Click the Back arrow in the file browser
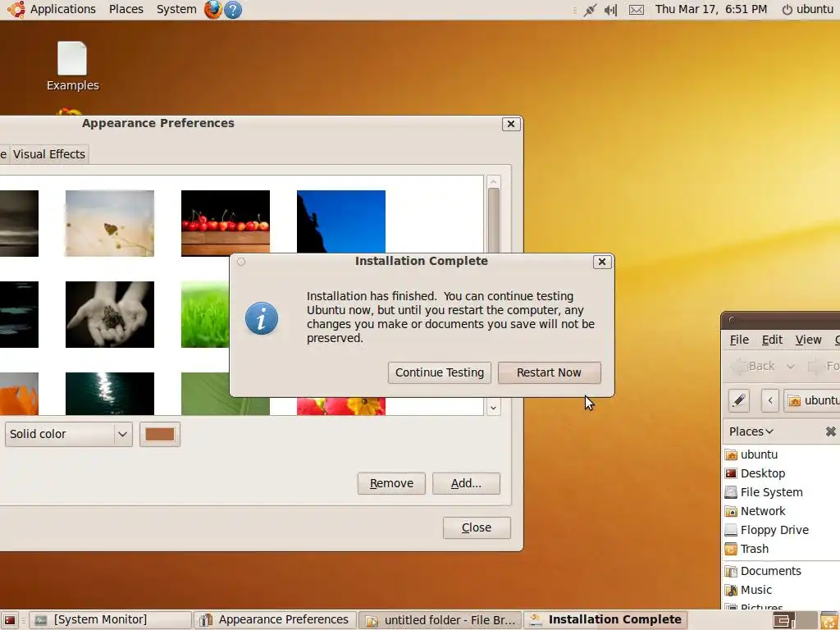Image resolution: width=840 pixels, height=630 pixels. coord(754,366)
